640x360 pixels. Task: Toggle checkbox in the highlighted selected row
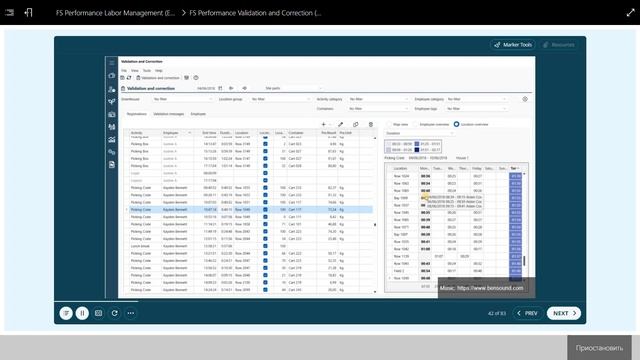pos(265,210)
